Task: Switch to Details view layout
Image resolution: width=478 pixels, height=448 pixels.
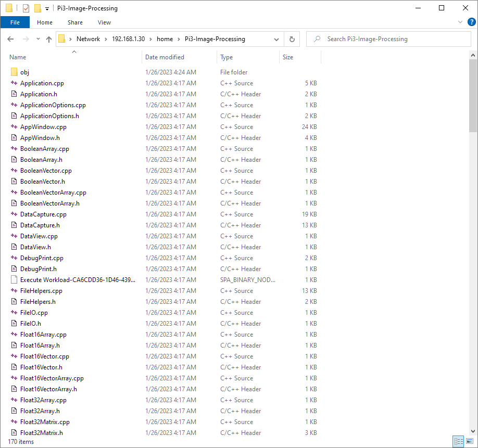Action: tap(458, 442)
